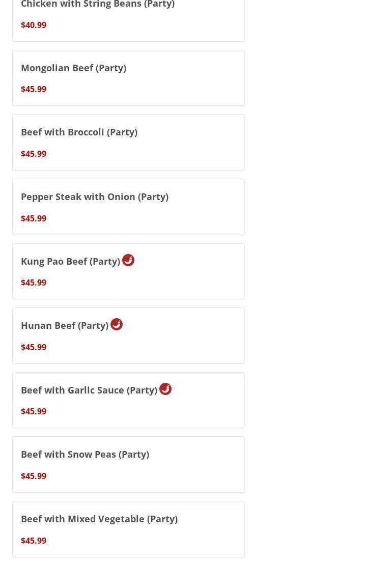Viewport: 392px width, 563px height.
Task: Click the Beef with Mixed Vegetable price
Action: tap(34, 541)
